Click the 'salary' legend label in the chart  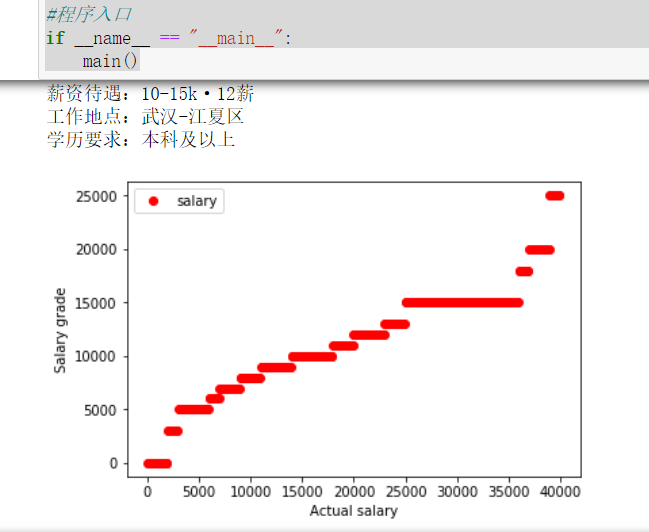pyautogui.click(x=197, y=201)
